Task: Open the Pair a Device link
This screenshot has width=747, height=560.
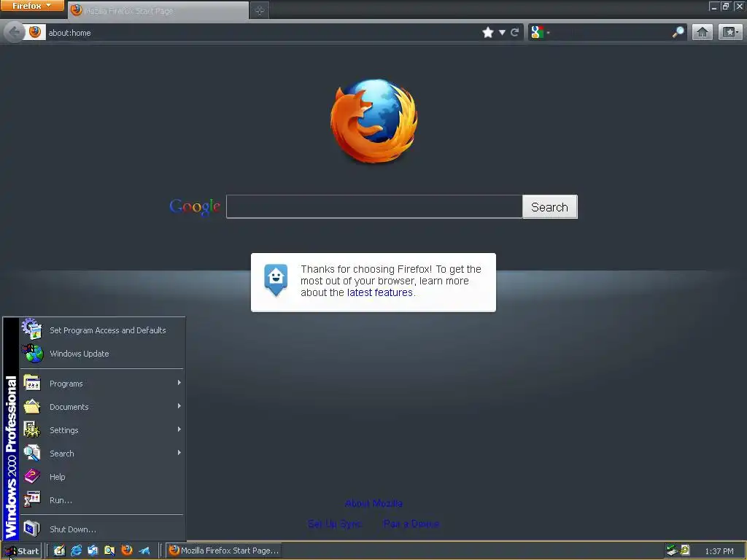Action: pos(411,524)
